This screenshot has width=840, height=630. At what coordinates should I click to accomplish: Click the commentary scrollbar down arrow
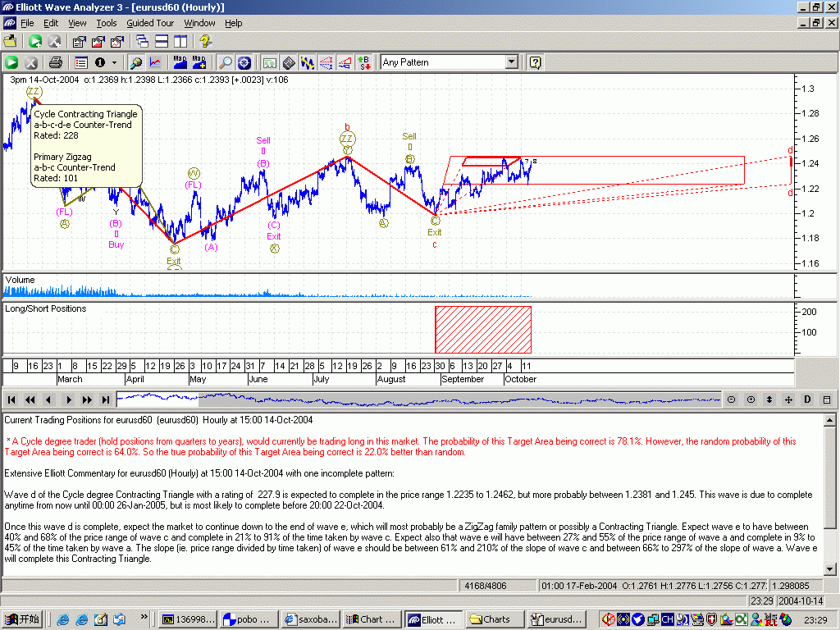pyautogui.click(x=829, y=569)
